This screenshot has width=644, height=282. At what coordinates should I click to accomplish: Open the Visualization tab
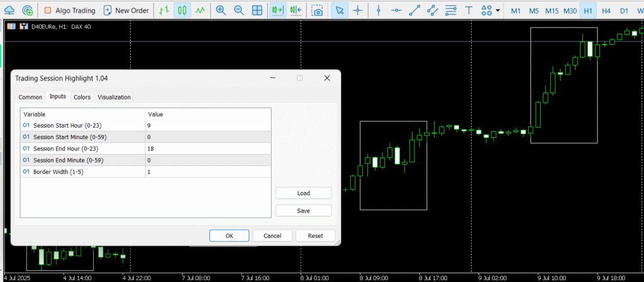[114, 97]
